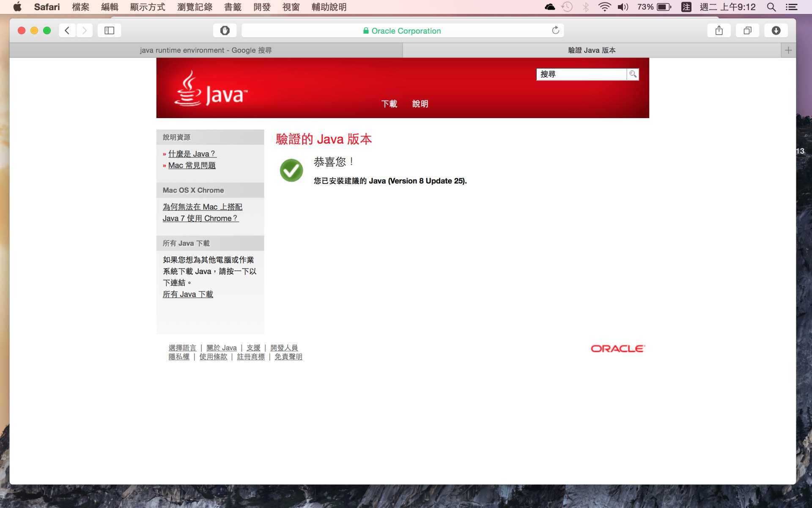Show all tabs overview icon
The height and width of the screenshot is (508, 812).
tap(747, 30)
